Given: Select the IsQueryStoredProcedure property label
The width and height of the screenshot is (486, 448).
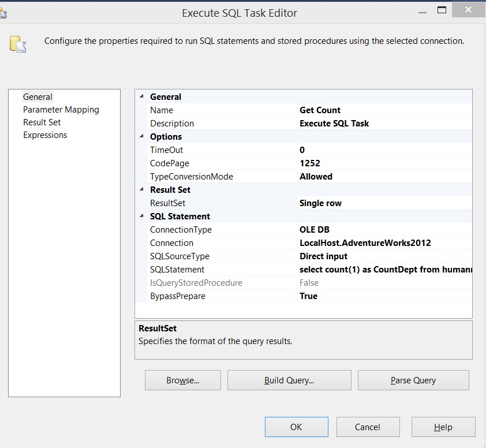Looking at the screenshot, I should pos(196,283).
